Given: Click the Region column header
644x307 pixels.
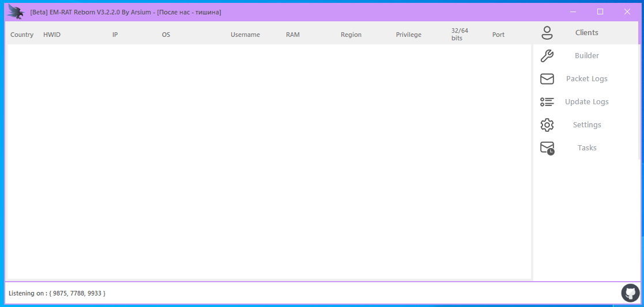Looking at the screenshot, I should point(351,35).
